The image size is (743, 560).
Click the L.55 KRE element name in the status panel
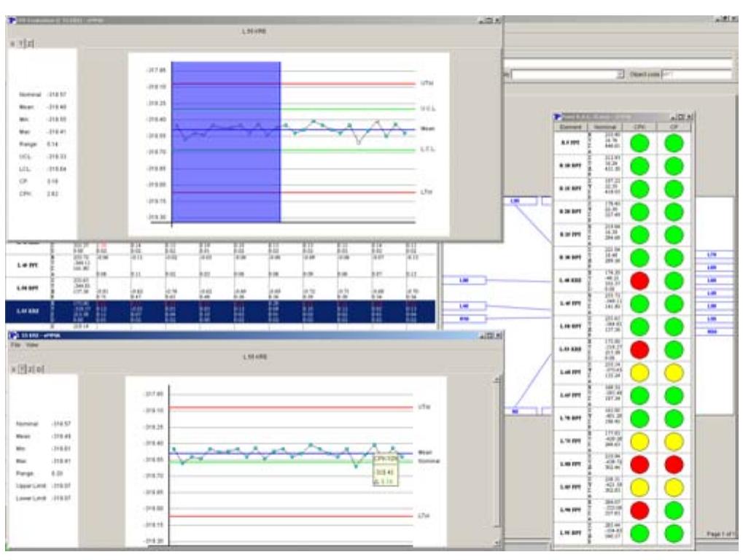[x=570, y=350]
